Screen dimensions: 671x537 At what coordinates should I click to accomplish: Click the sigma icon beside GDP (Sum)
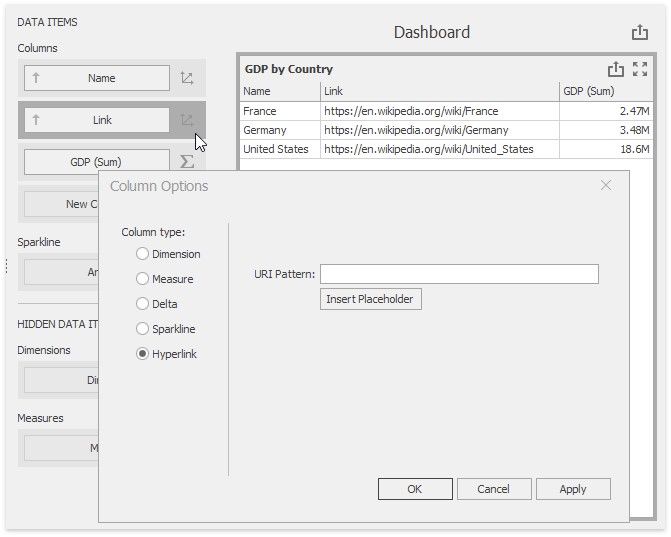pos(187,162)
